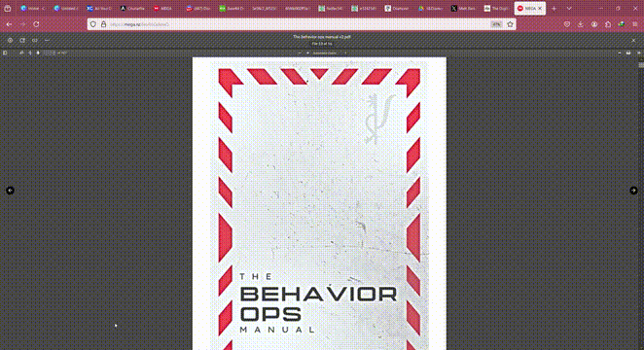Open the PDF viewer tools menu (double chevron)

click(639, 52)
